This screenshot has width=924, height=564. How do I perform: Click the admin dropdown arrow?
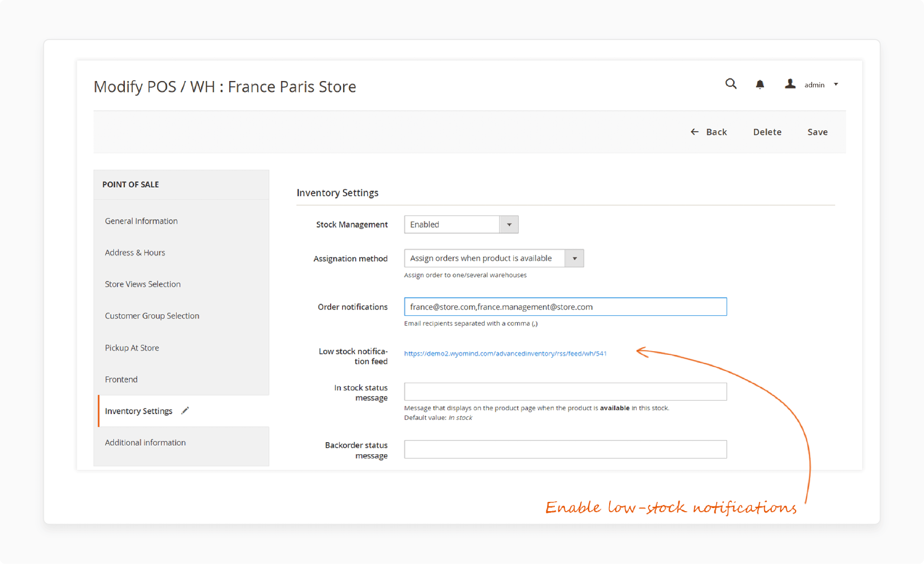[x=835, y=85]
